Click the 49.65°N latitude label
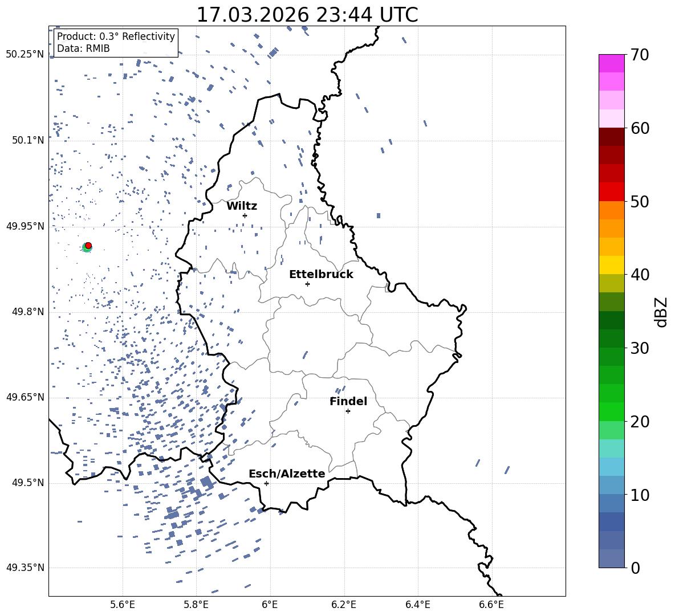Image resolution: width=675 pixels, height=616 pixels. [25, 397]
